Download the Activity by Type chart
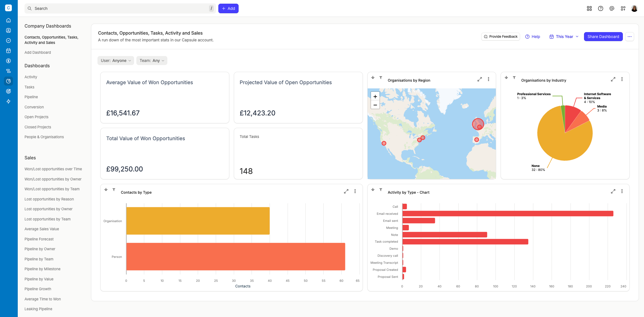This screenshot has height=317, width=644. 373,190
